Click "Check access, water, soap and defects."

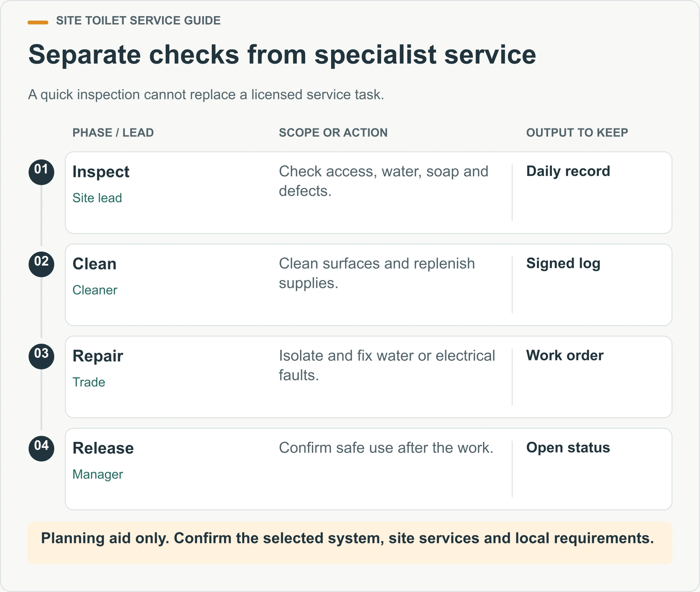(384, 181)
